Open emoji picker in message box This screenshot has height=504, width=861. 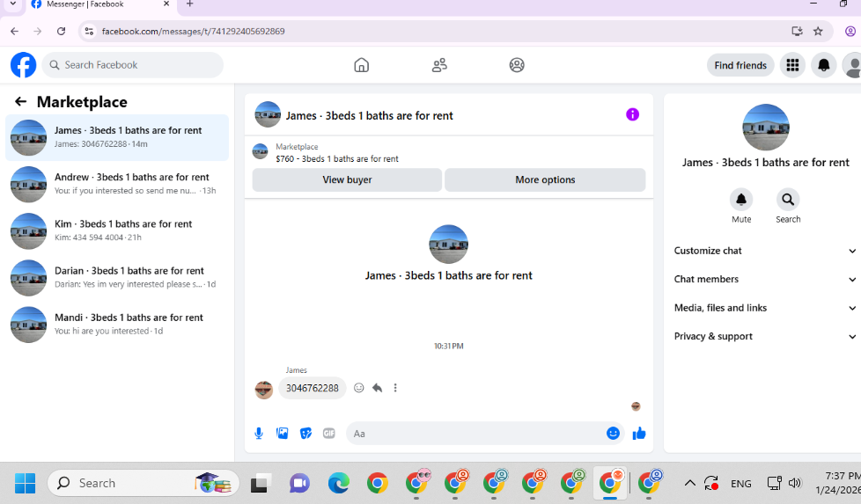point(613,434)
